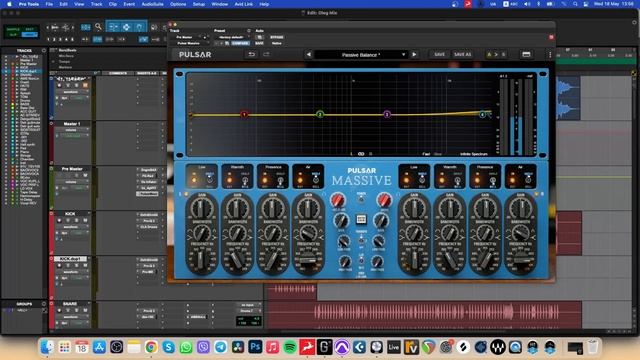
Task: Click the COMPARE button in plugin header
Action: (240, 43)
